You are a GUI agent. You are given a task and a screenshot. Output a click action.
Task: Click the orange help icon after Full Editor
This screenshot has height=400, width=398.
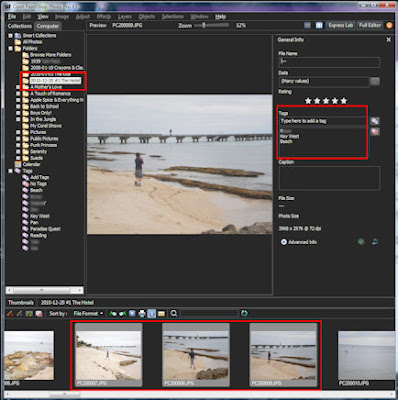pos(389,25)
